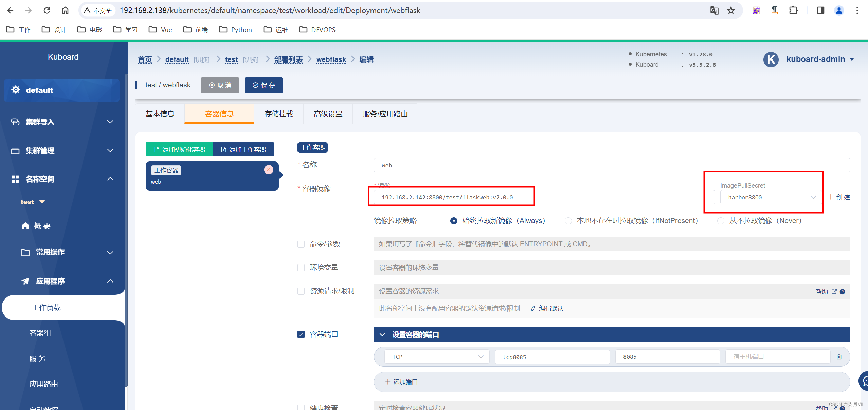
Task: Click the 宿主机端口 input field
Action: point(778,357)
